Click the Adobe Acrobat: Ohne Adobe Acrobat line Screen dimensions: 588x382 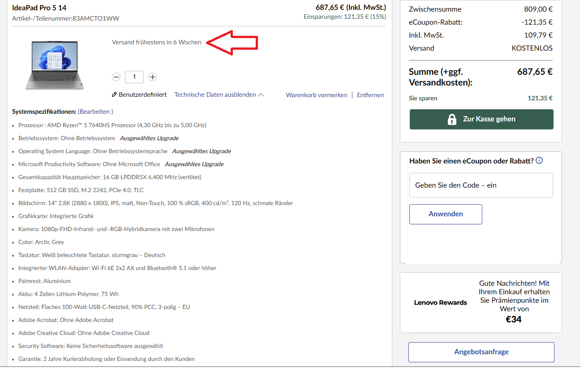pyautogui.click(x=66, y=320)
